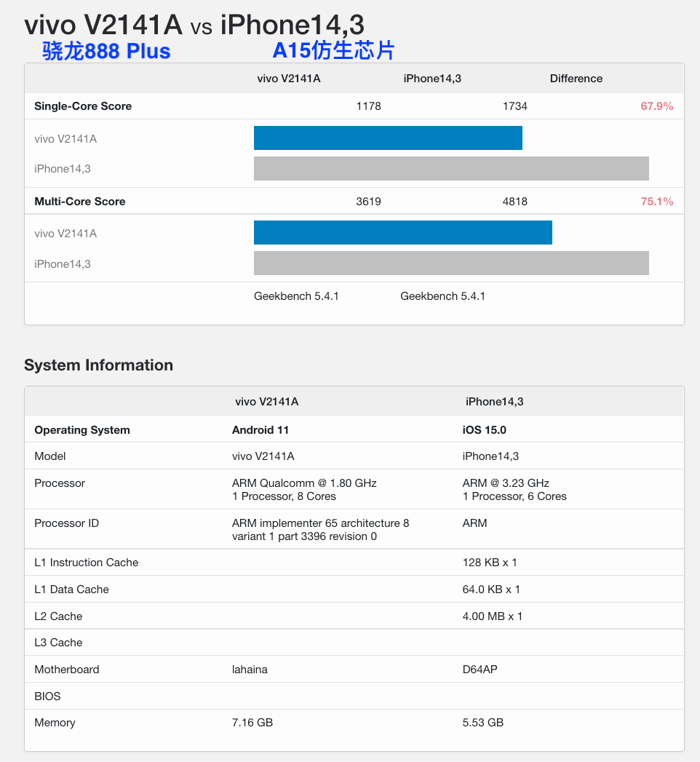Click the "Operating System" row label

(82, 430)
